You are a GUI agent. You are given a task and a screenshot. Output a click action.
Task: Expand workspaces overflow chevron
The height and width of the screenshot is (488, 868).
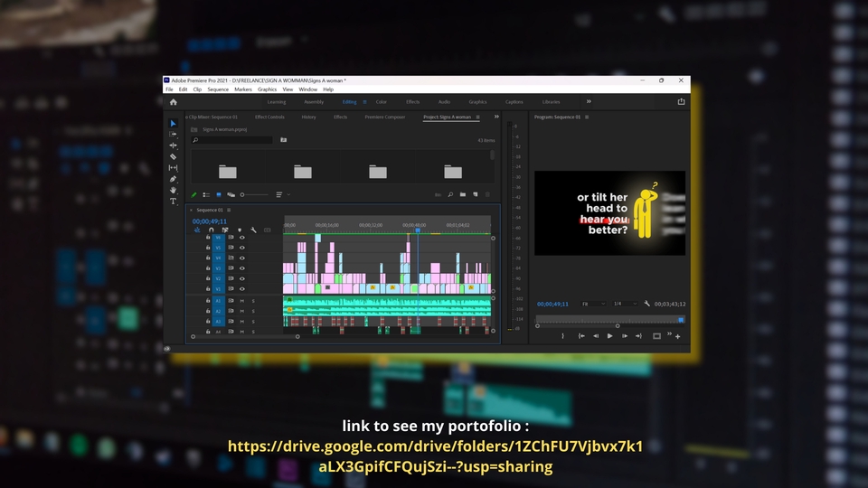click(x=589, y=102)
